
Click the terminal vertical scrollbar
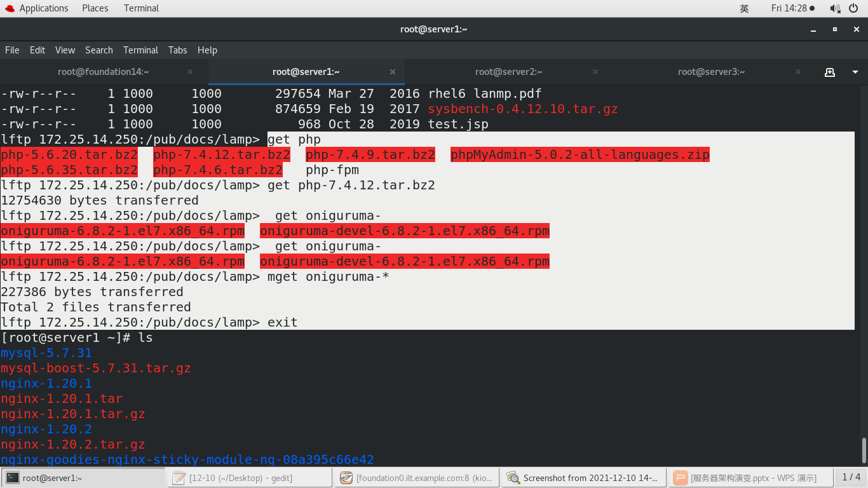864,450
